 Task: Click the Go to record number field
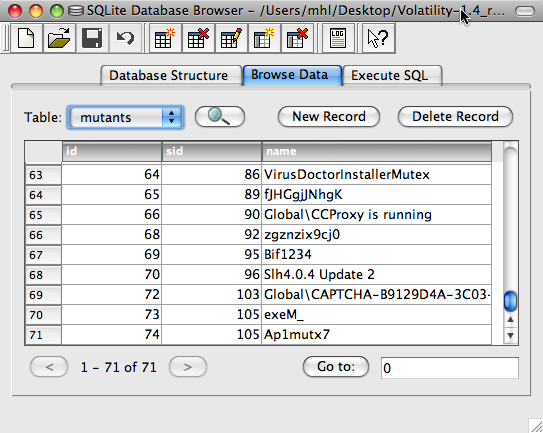point(449,368)
